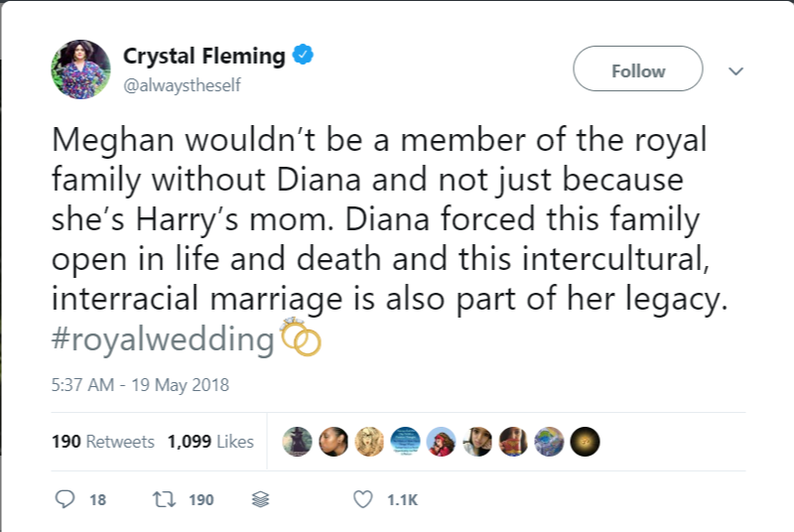View the 1,099 Likes list

point(210,442)
